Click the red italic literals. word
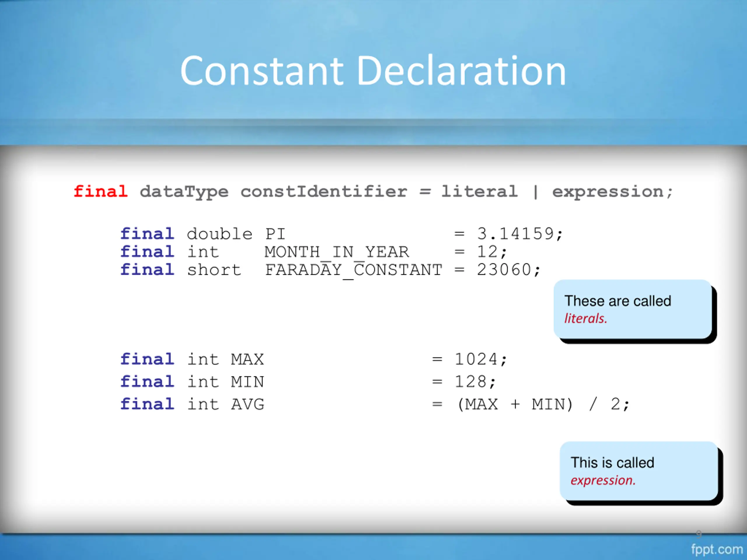The image size is (747, 560). (586, 318)
